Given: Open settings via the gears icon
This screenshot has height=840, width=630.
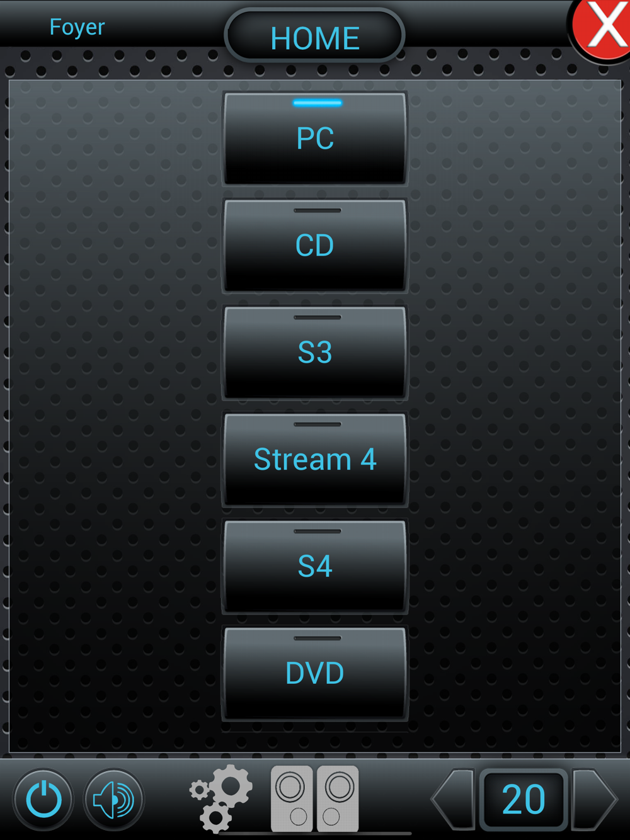Looking at the screenshot, I should (221, 798).
